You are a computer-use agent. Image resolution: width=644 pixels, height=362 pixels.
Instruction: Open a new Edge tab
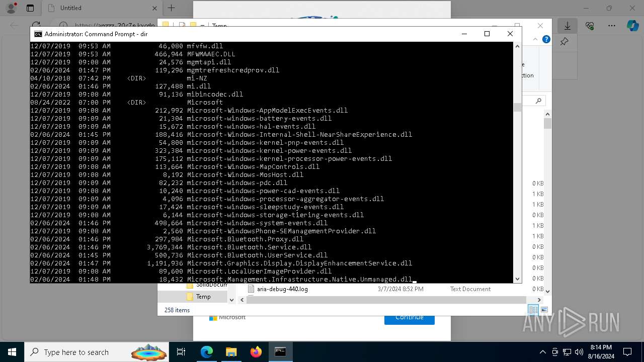coord(171,8)
